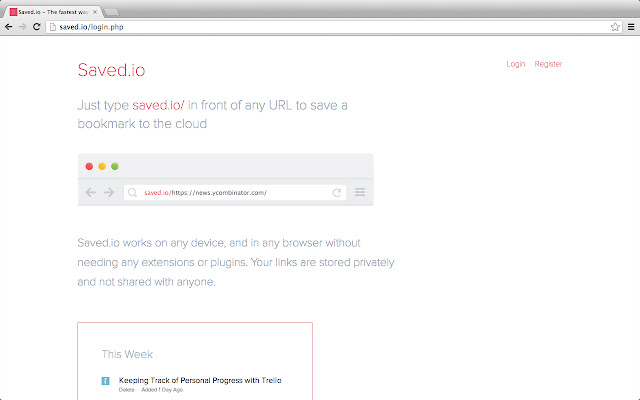Open Keeping Track of Personal Progress with Trello
640x400 pixels.
(x=200, y=380)
